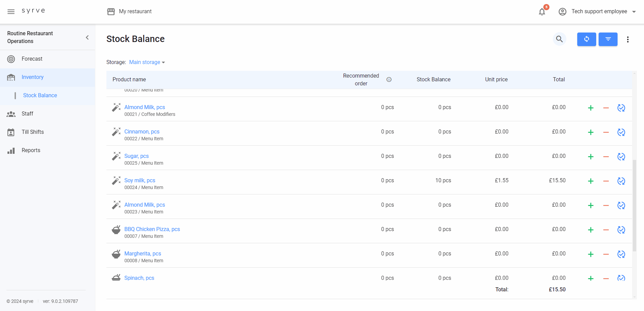Screen dimensions: 644x311
Task: Open Tech support employee account menu
Action: pyautogui.click(x=599, y=12)
